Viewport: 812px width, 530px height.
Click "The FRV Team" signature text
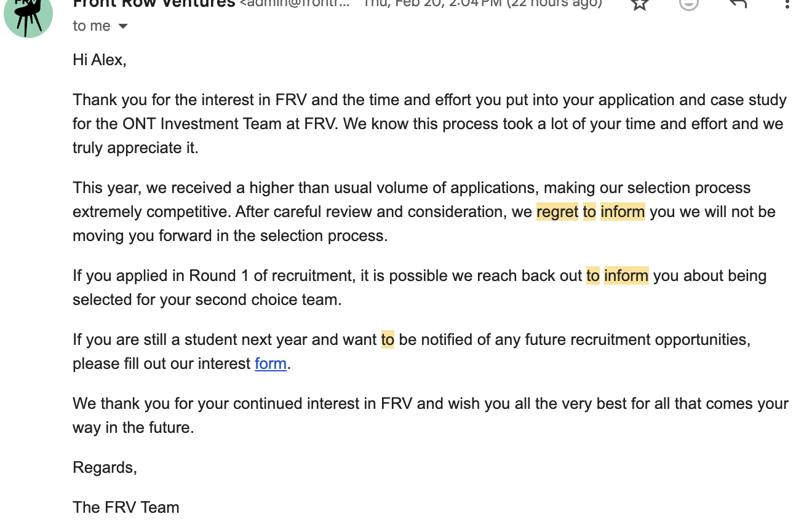[x=126, y=507]
